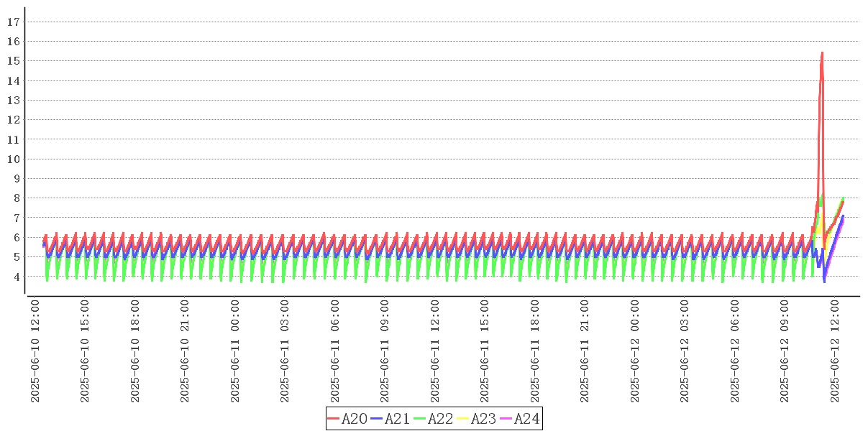868x431 pixels.
Task: Click the magenta A24 legend line swatch
Action: (506, 419)
